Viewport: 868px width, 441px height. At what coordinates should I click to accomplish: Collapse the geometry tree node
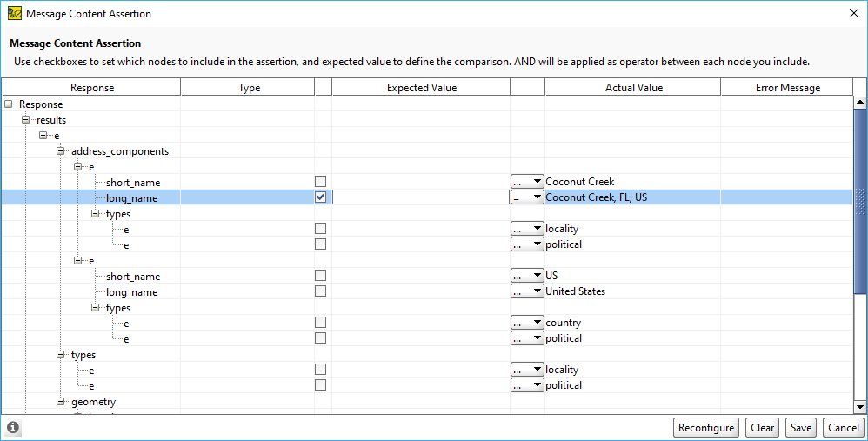61,402
